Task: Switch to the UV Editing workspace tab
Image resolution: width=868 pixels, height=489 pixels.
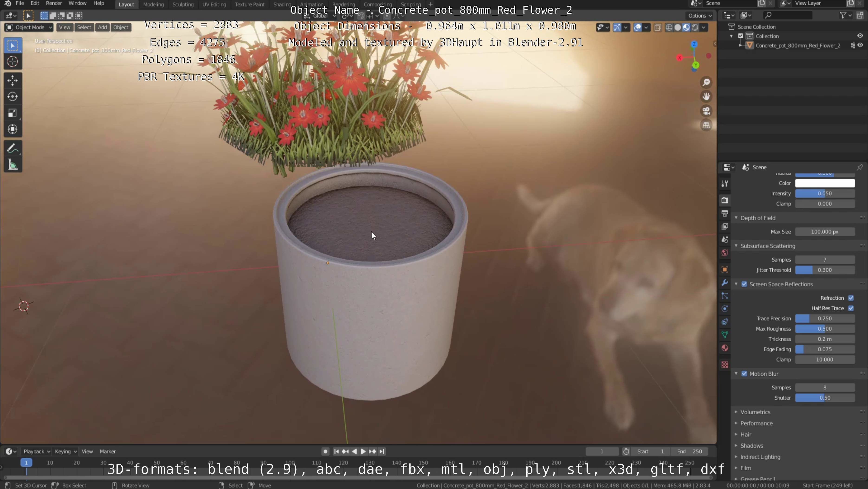Action: (x=214, y=4)
